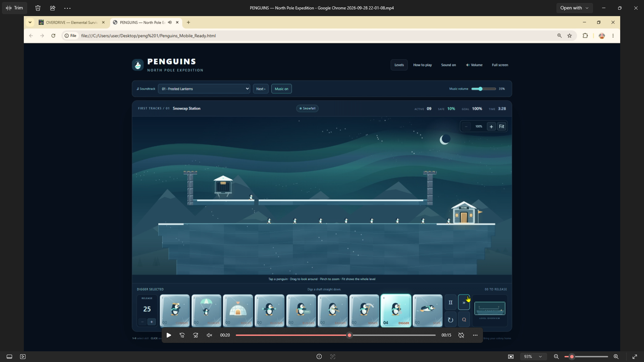Zoom out game view with minus

[466, 127]
